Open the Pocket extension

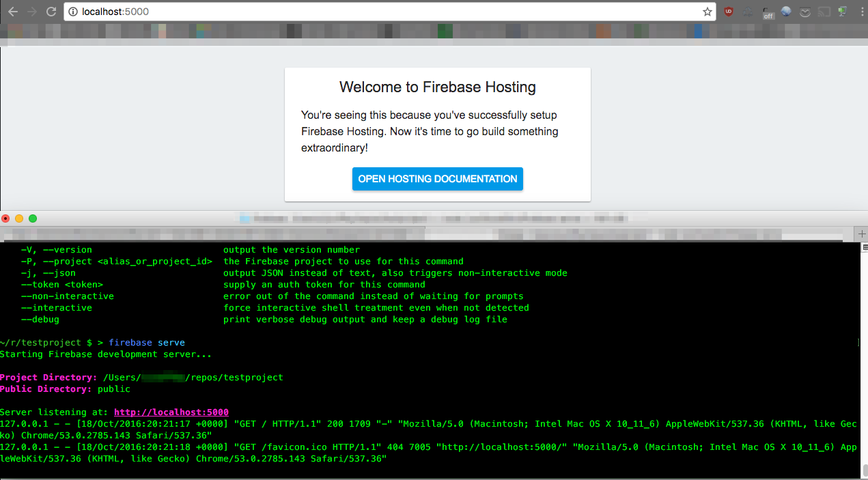tap(805, 12)
